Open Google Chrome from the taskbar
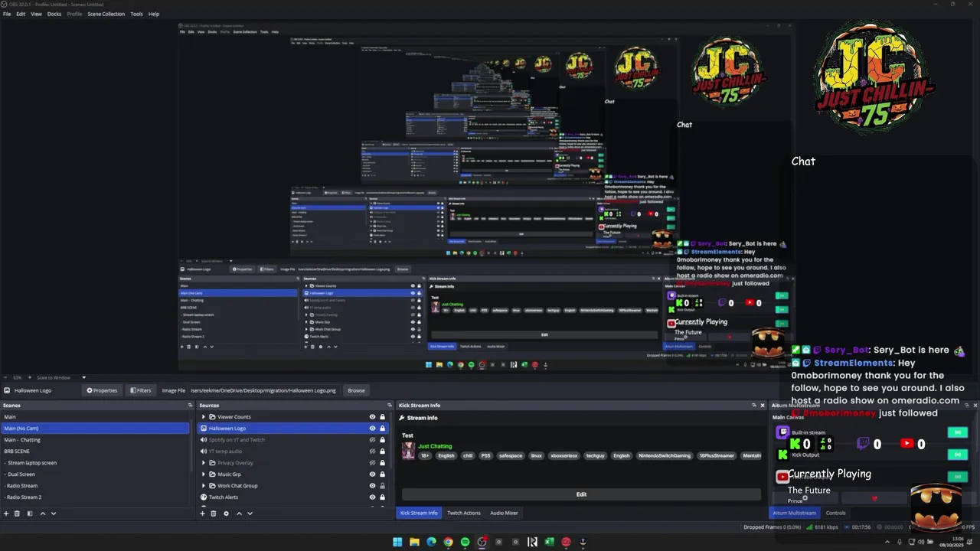Screen dimensions: 980x551 point(448,542)
